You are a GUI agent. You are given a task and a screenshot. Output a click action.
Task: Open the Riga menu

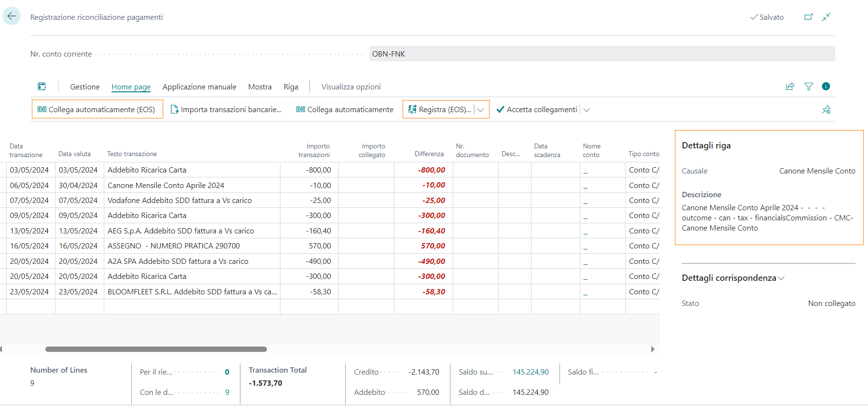click(x=291, y=87)
